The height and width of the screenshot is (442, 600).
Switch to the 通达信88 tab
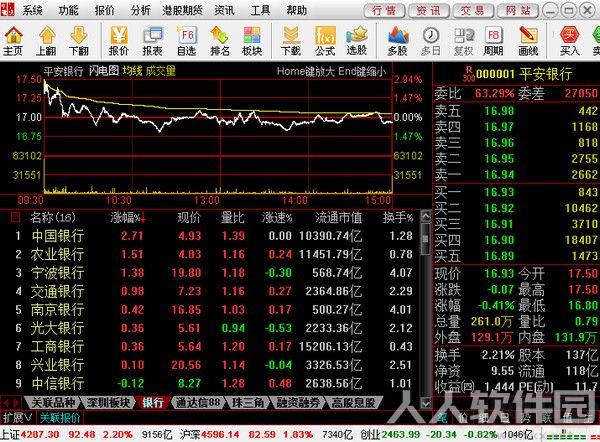[198, 403]
